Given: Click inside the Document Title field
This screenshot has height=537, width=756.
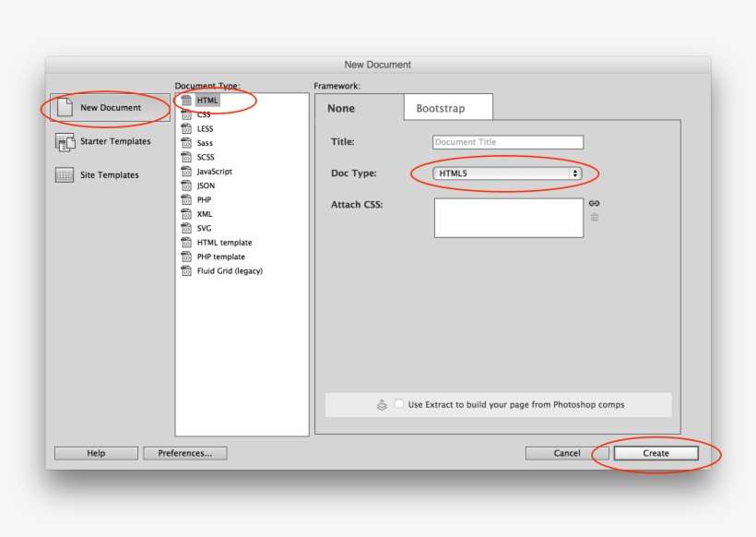Looking at the screenshot, I should [x=507, y=141].
